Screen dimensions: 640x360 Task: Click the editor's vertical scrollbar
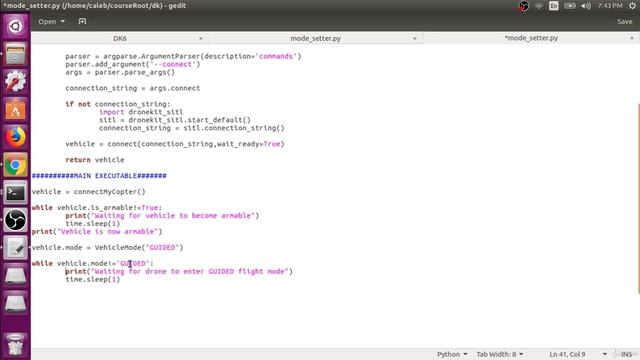[x=638, y=198]
